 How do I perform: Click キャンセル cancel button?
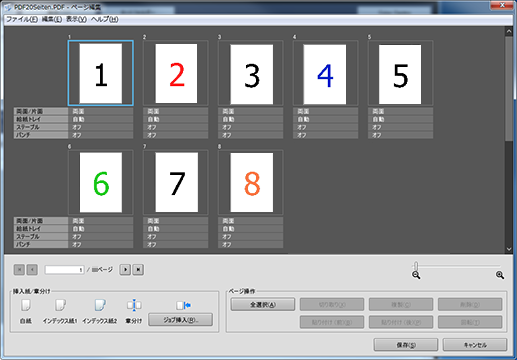pos(475,345)
